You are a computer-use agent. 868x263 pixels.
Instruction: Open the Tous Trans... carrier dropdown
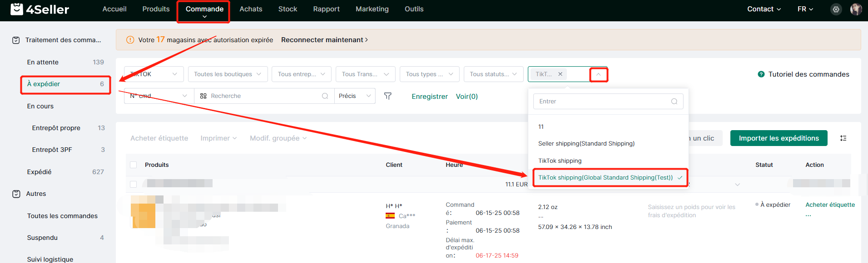(366, 74)
